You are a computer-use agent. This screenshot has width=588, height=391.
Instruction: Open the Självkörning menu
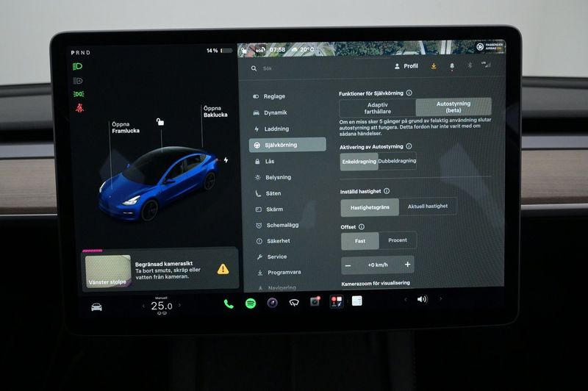287,145
